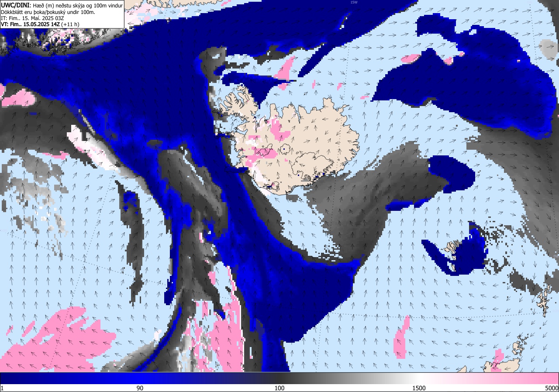Click the '1' label on the color scale

tap(2, 388)
